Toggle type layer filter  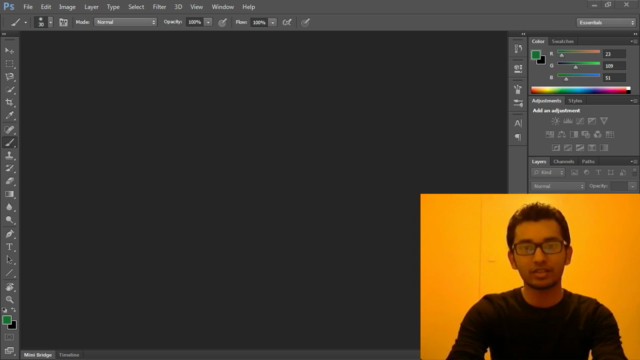click(598, 173)
